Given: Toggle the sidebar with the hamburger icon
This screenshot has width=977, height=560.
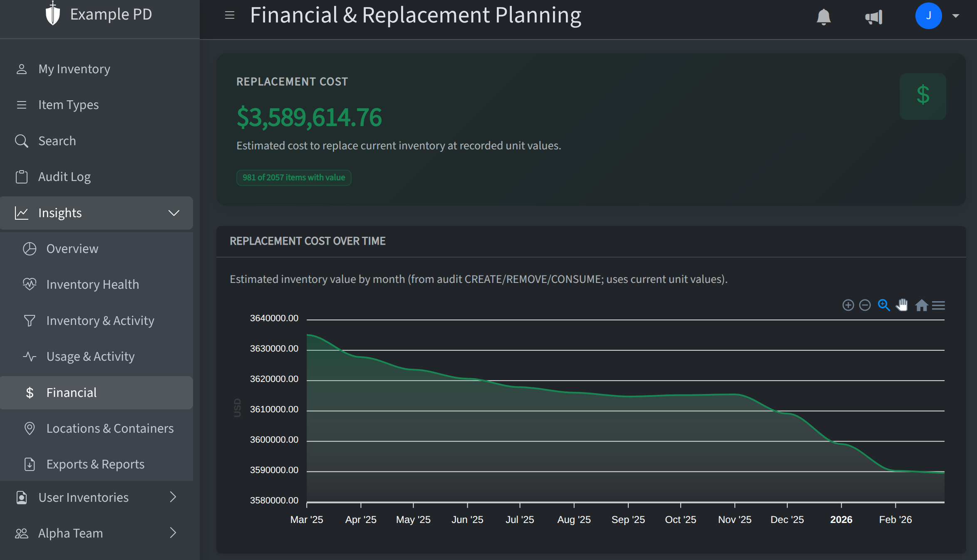Looking at the screenshot, I should (x=229, y=15).
